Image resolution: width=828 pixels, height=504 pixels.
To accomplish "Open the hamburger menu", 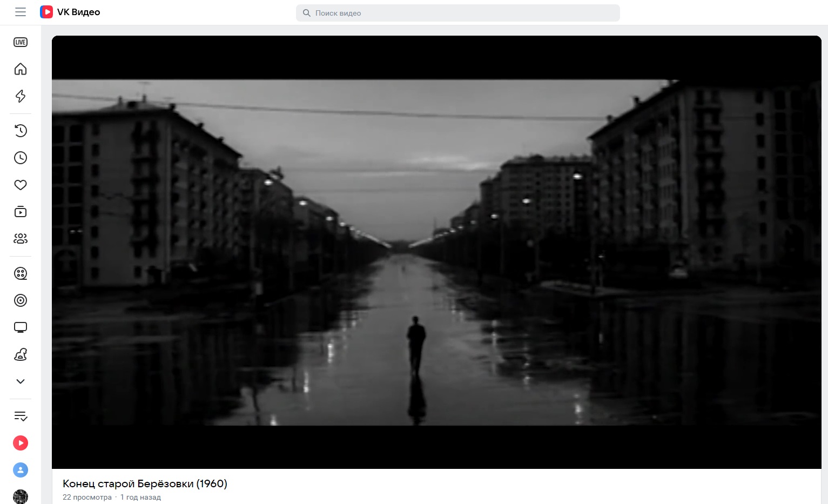I will tap(21, 12).
